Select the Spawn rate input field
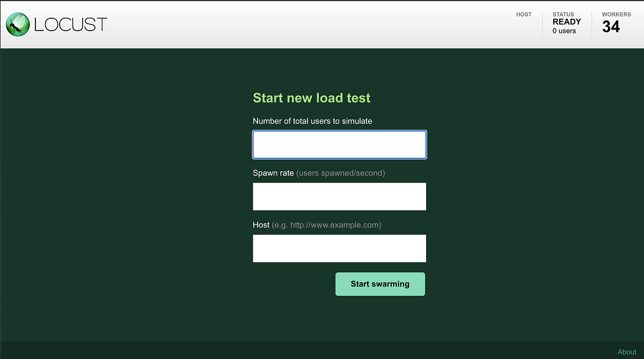The width and height of the screenshot is (644, 359). click(x=339, y=196)
